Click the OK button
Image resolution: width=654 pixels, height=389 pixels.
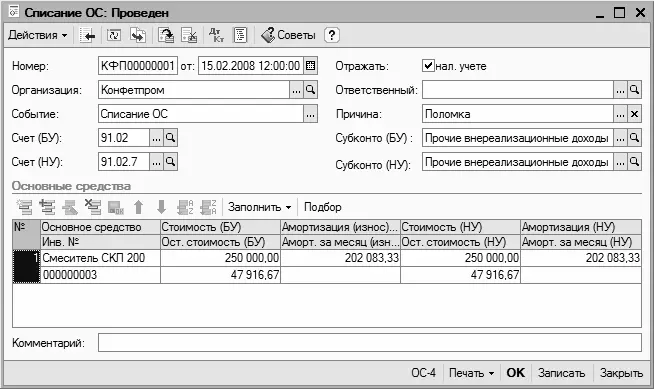click(516, 373)
